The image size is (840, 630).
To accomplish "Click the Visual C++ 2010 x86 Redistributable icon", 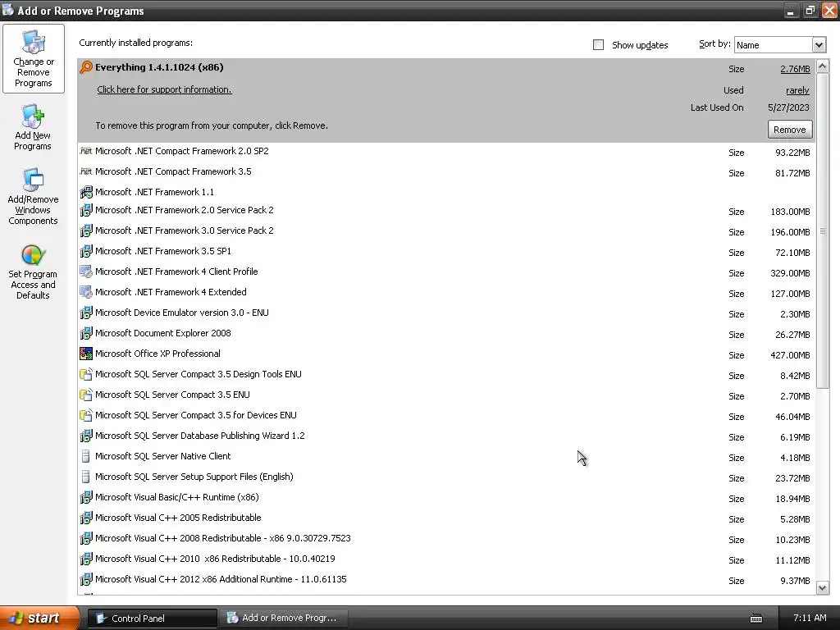I will [85, 559].
